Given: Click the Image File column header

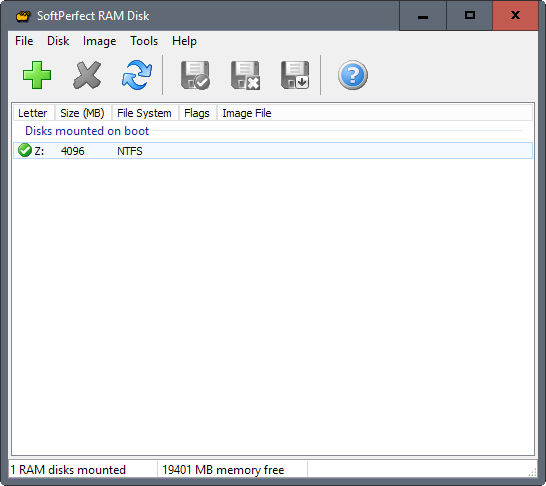Looking at the screenshot, I should coord(247,113).
